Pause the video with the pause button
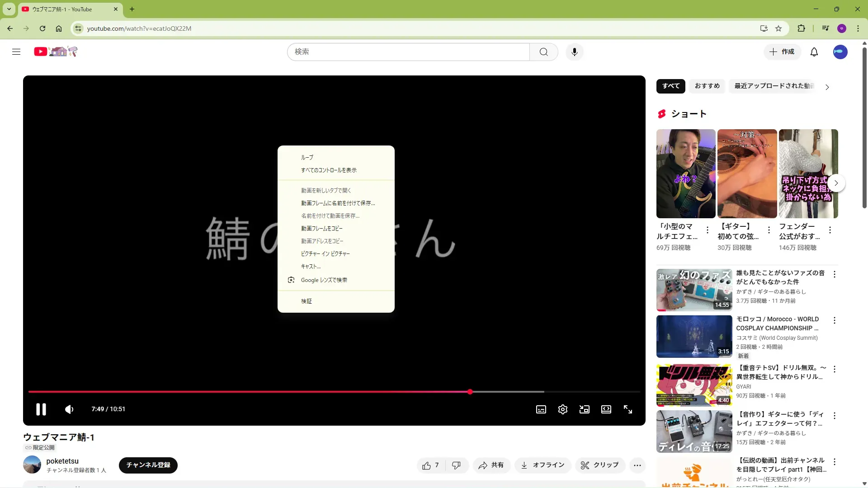868x488 pixels. tap(41, 409)
